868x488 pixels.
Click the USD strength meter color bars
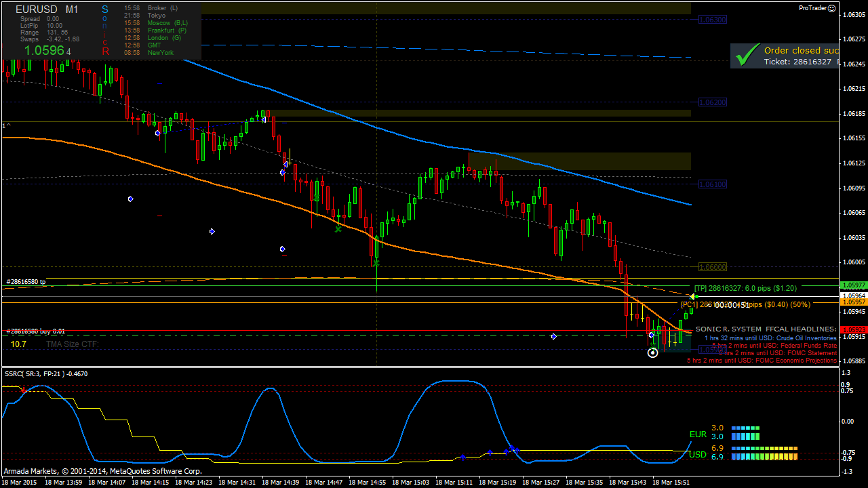tap(764, 453)
